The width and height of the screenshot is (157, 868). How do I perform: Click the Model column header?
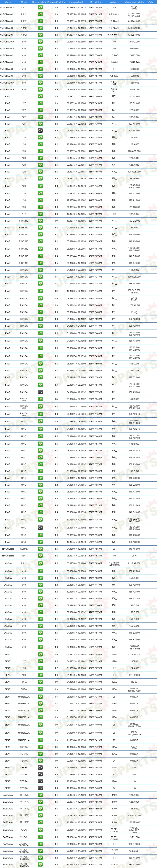[x=24, y=2]
